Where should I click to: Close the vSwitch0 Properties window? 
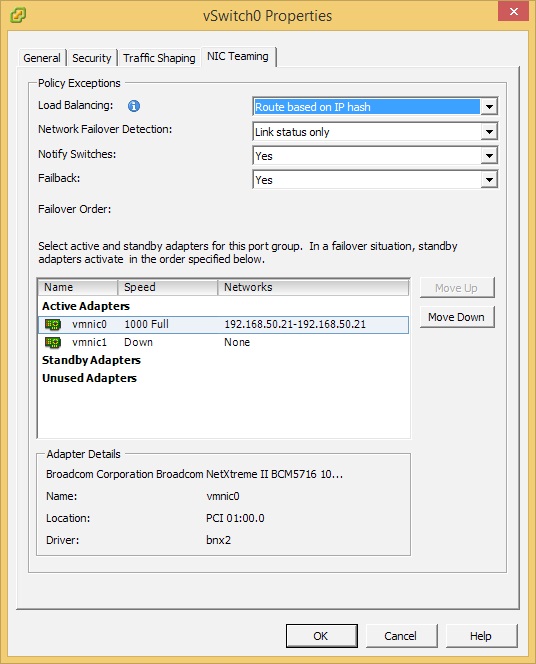coord(514,12)
